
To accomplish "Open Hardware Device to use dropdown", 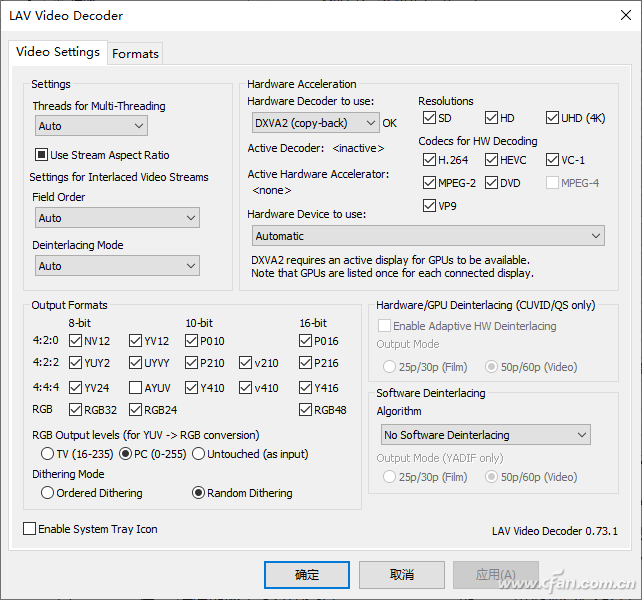I will point(428,236).
